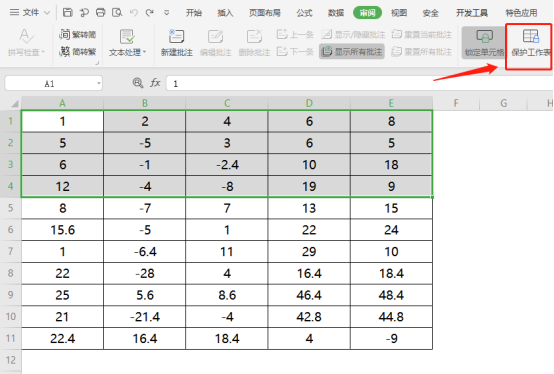Select the 审阅 review tab
This screenshot has height=374, width=554.
pyautogui.click(x=367, y=13)
